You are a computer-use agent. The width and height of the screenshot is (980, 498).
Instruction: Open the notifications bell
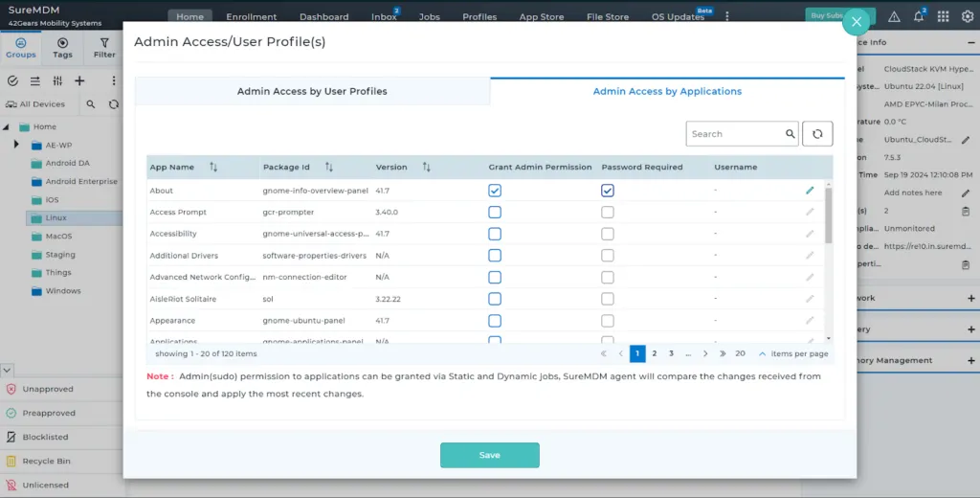919,17
